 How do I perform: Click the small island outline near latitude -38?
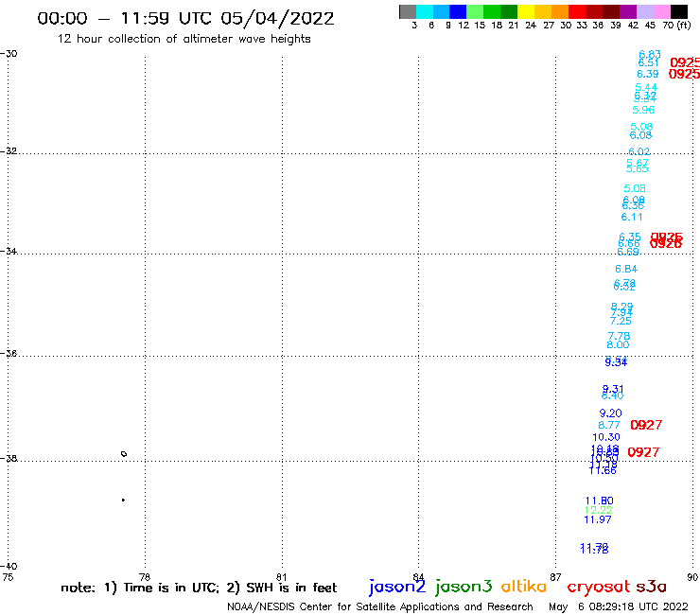coord(124,454)
